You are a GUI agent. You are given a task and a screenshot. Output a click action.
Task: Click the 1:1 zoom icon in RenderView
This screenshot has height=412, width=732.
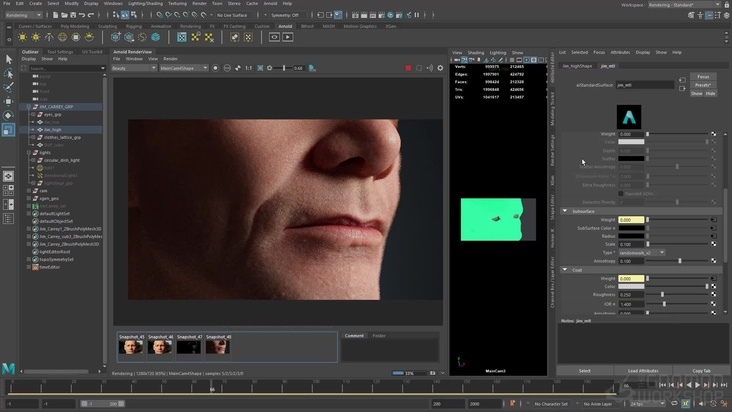[x=248, y=68]
